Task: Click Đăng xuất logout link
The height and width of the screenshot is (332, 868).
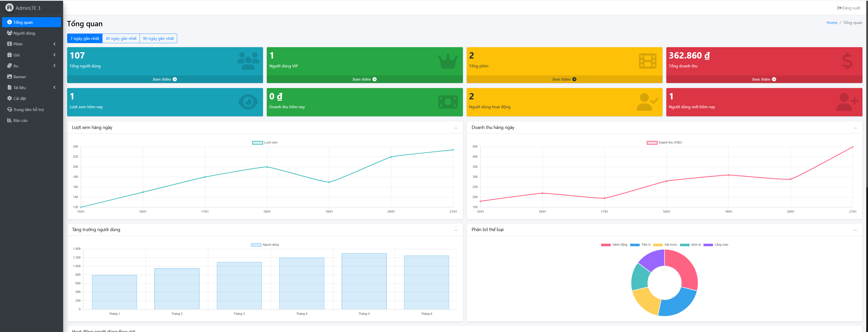Action: click(849, 8)
